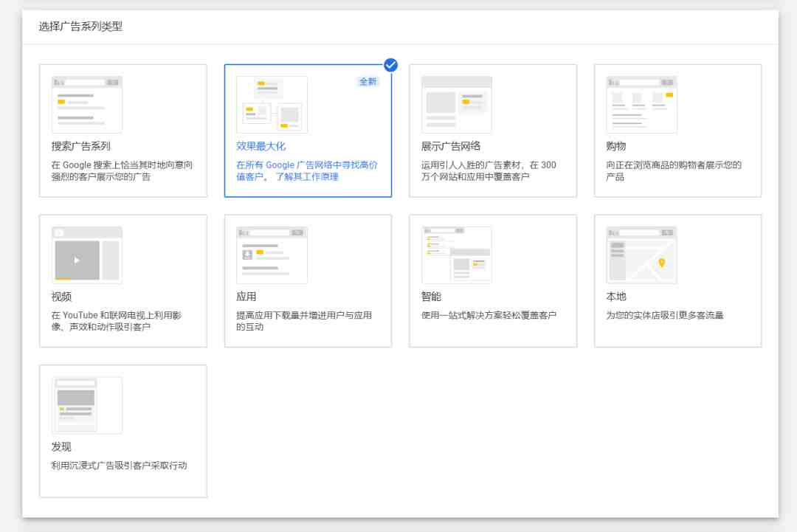Choose the 购物 campaign type title
797x532 pixels.
(x=616, y=146)
